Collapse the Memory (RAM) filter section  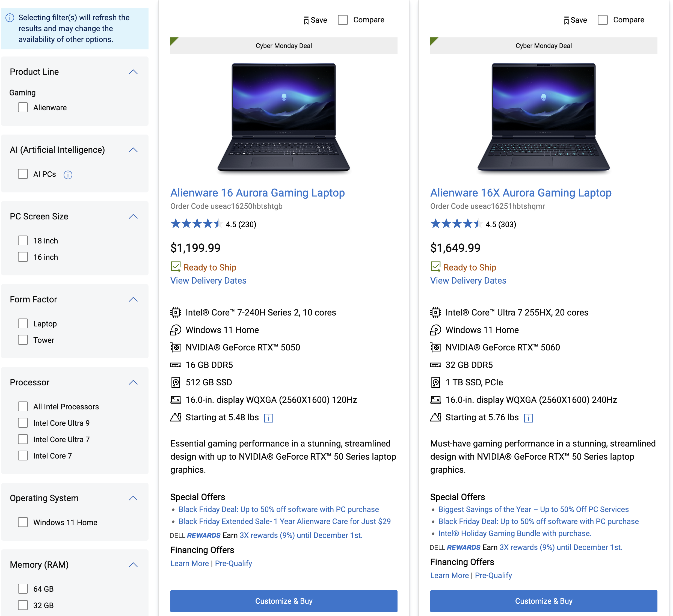pos(133,565)
